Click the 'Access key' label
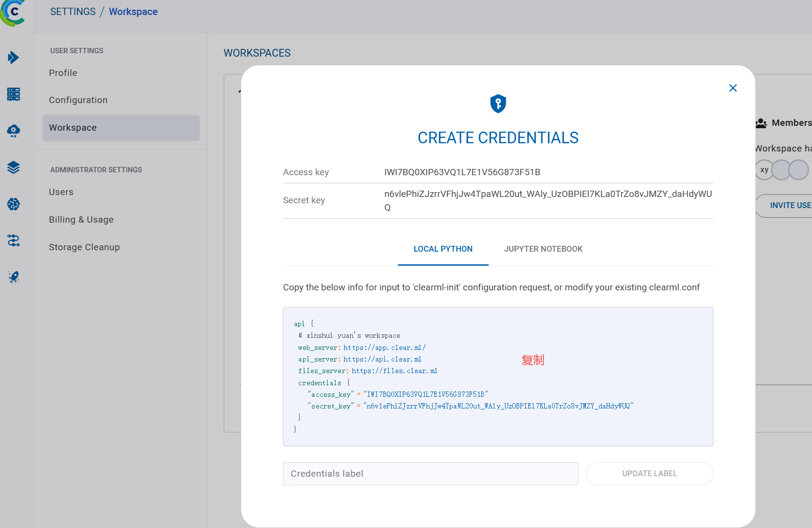Screen dimensions: 812x528 click(x=306, y=172)
